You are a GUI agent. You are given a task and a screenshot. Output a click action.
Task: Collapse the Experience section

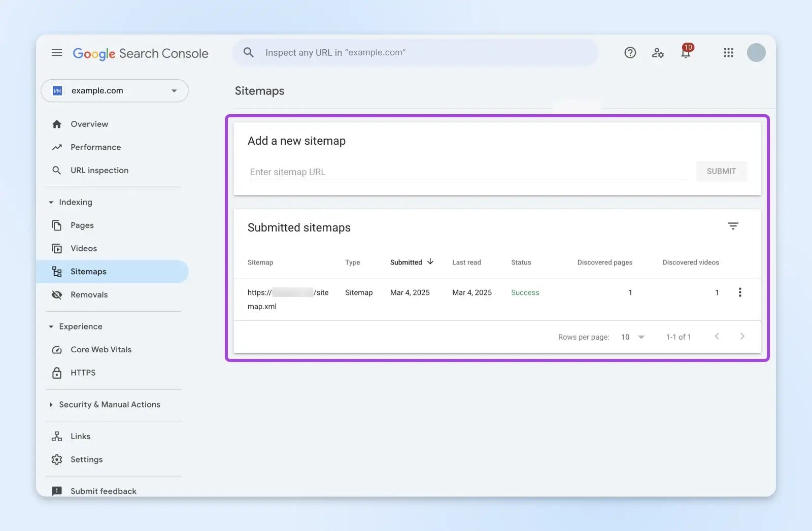pos(51,327)
